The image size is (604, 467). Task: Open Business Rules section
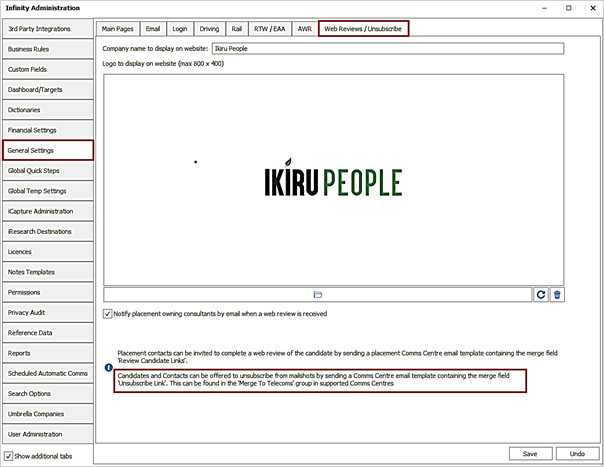click(x=47, y=48)
